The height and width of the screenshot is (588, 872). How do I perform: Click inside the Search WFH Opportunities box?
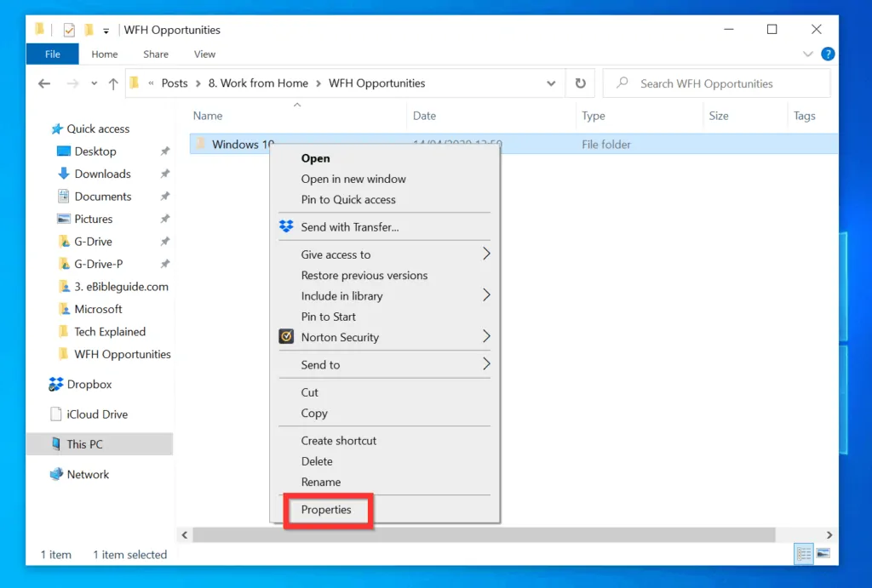[x=715, y=83]
